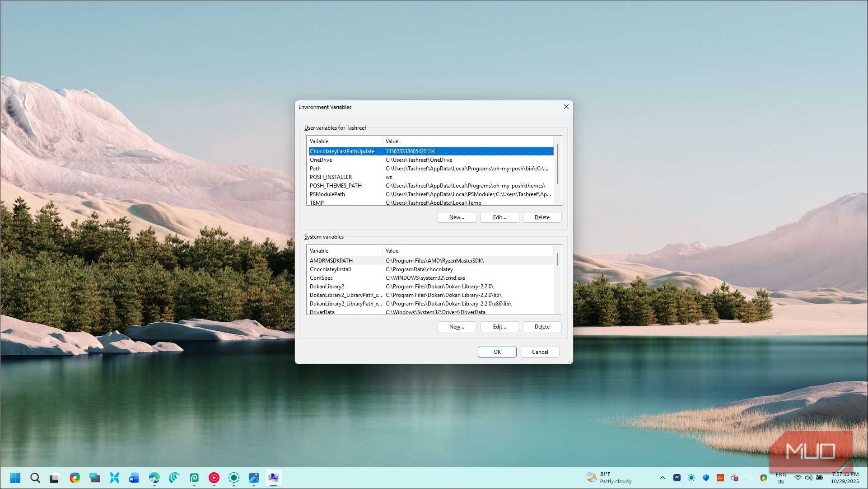
Task: Confirm the dialog with OK
Action: click(497, 352)
